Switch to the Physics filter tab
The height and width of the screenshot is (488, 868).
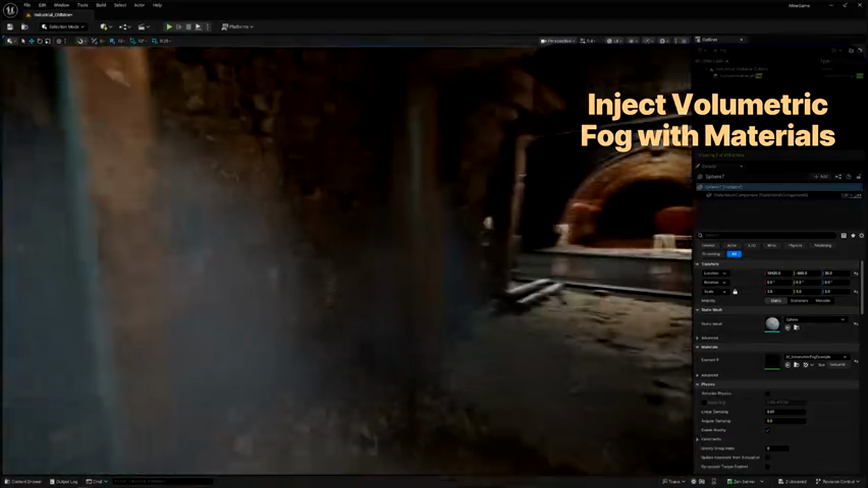(x=795, y=245)
